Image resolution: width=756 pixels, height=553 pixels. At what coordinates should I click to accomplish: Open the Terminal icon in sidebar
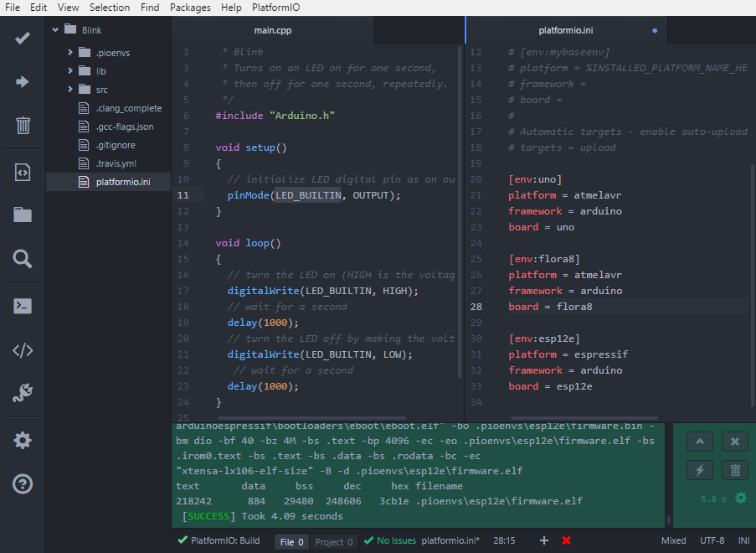coord(23,306)
